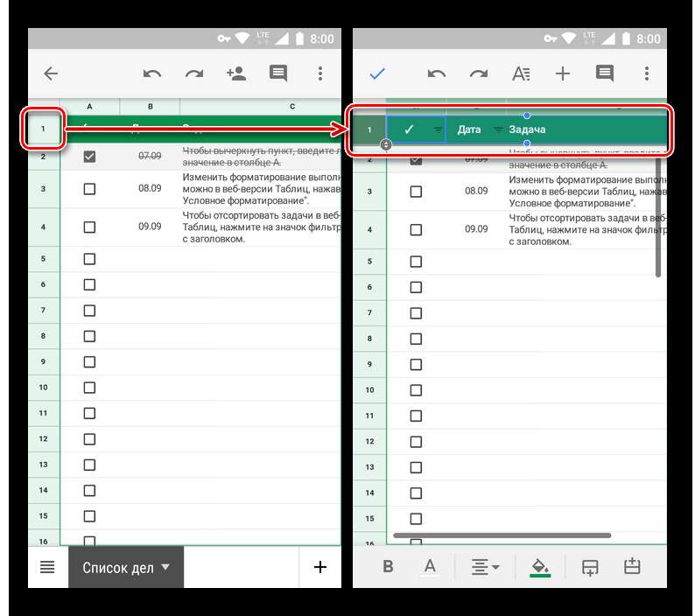
Task: Check box in row 4 of left screen
Action: click(x=89, y=227)
